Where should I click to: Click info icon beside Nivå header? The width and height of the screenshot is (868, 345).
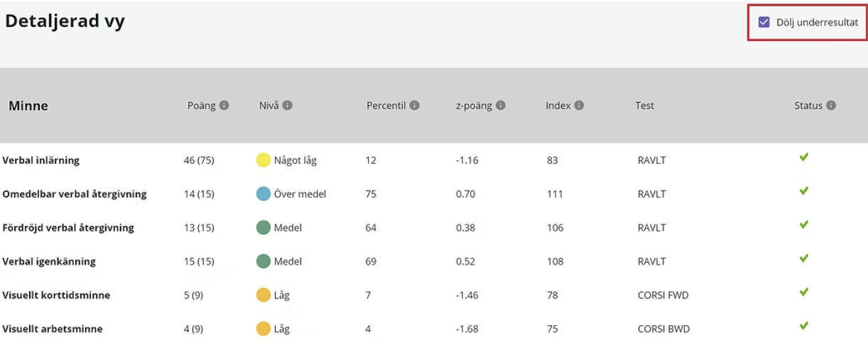point(288,106)
